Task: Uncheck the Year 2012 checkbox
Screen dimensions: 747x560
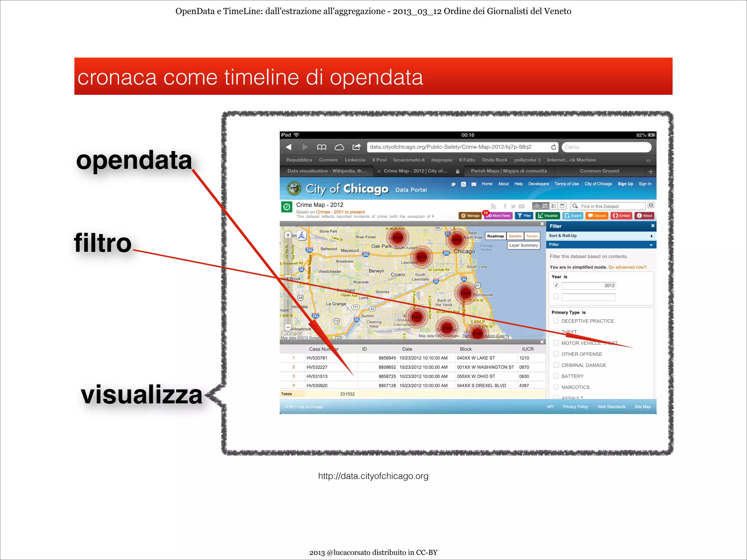Action: (556, 285)
